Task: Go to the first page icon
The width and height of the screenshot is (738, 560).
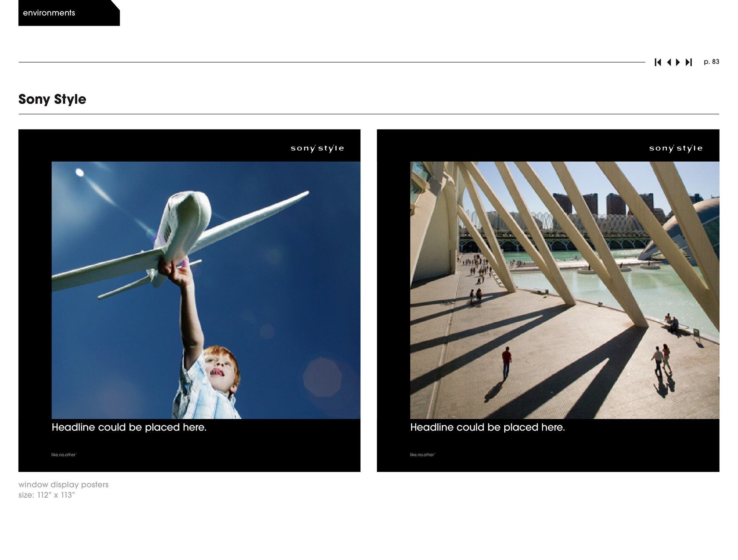Action: tap(658, 62)
